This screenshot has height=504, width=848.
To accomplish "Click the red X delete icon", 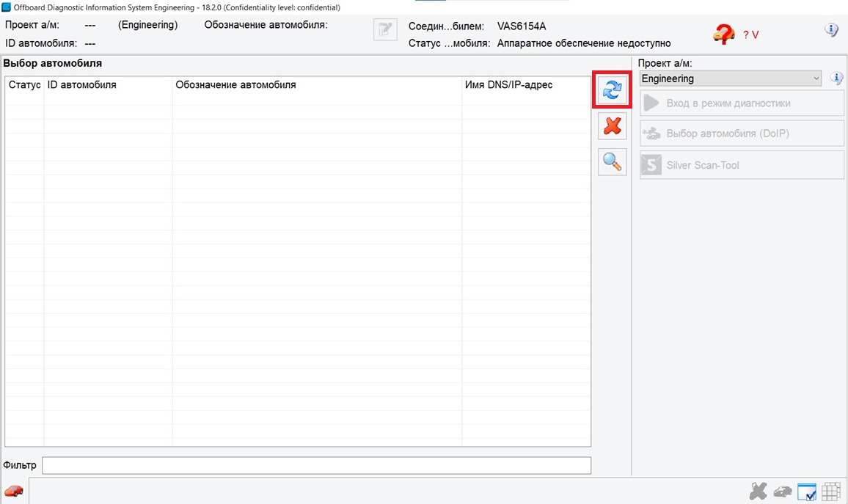I will tap(612, 126).
